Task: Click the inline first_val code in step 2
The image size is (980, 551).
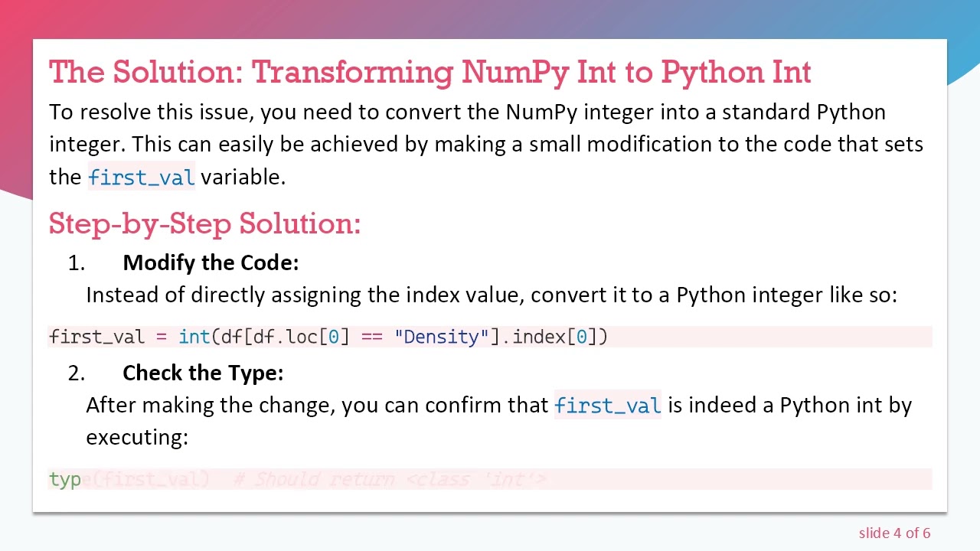Action: [x=608, y=406]
